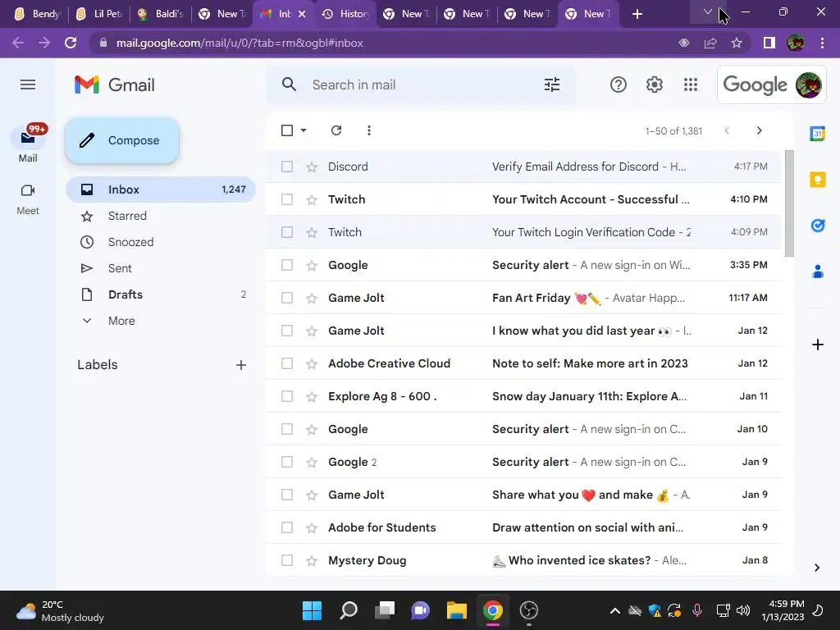Open Google Keep side panel icon
Screen dimensions: 840x630
(818, 180)
